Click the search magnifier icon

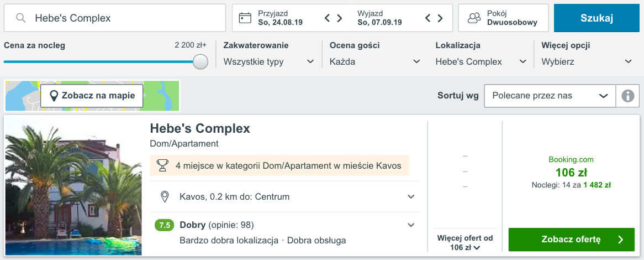point(21,18)
